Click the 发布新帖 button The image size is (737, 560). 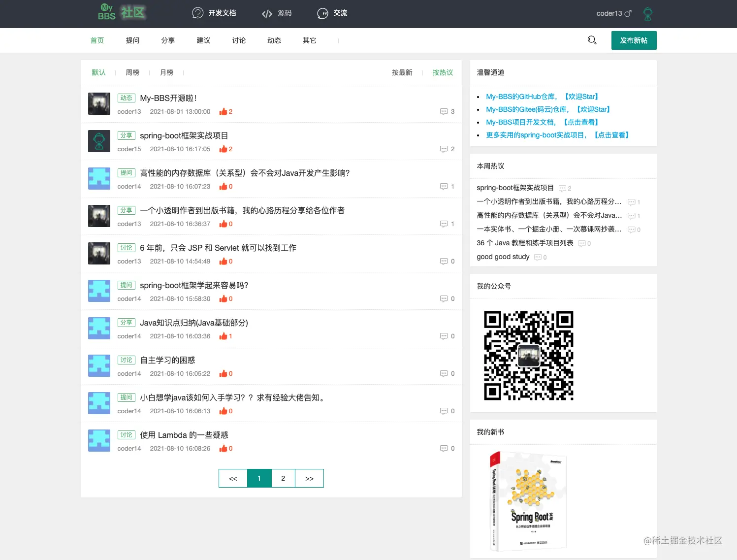pos(634,40)
